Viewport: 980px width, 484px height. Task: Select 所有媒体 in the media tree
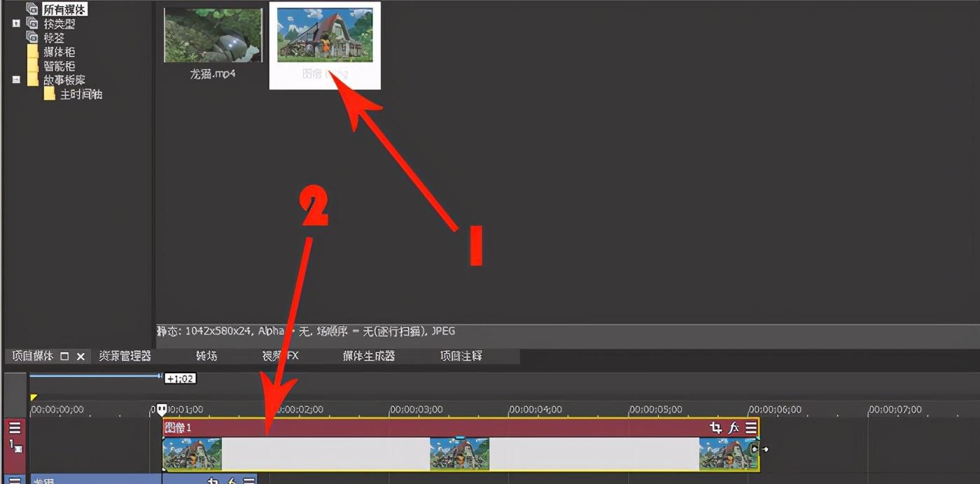click(65, 10)
